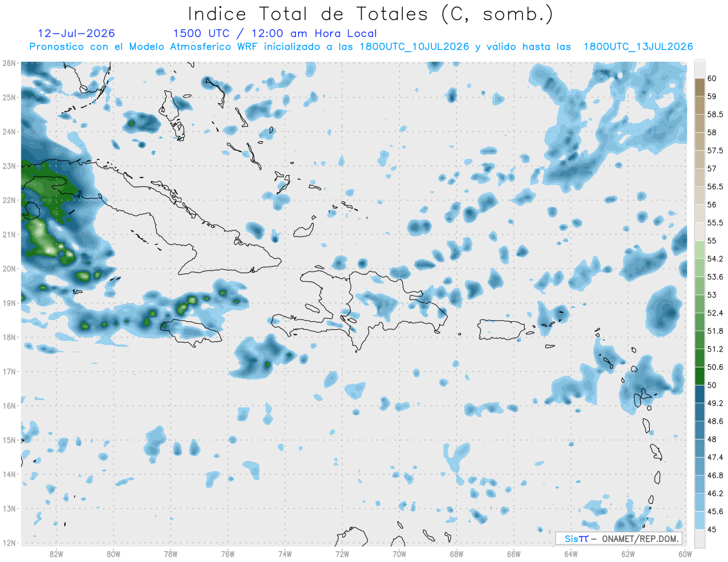Click the colorbar value '60'
Viewport: 728px width, 562px height.
pyautogui.click(x=712, y=78)
